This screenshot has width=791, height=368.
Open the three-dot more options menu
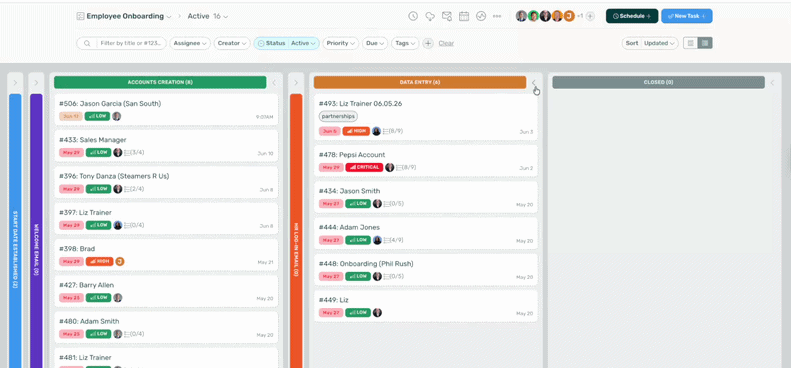497,16
